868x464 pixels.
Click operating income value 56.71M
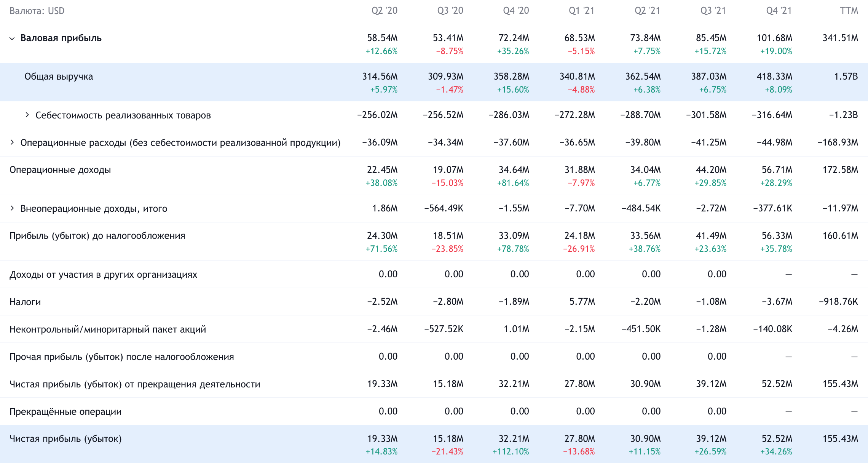pyautogui.click(x=777, y=170)
